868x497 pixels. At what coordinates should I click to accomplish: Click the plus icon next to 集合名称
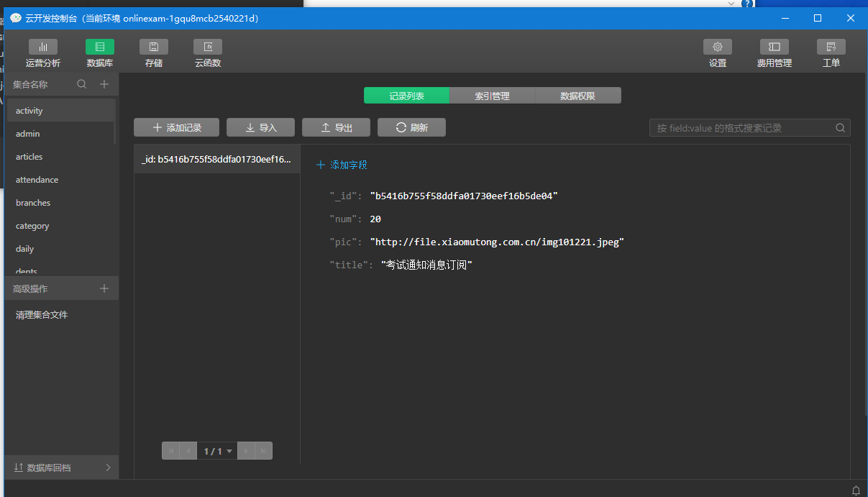(104, 84)
